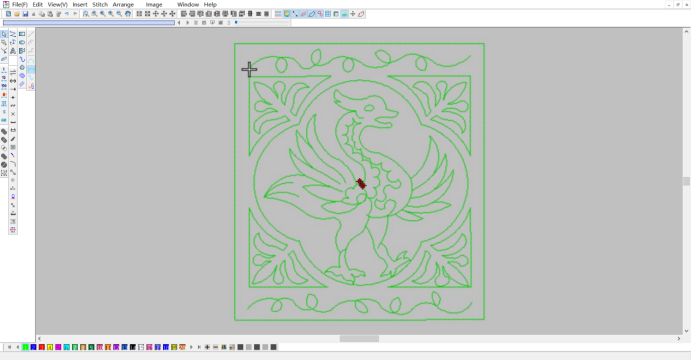The image size is (692, 361).
Task: Click the blue stitch progress bar
Action: tap(89, 23)
